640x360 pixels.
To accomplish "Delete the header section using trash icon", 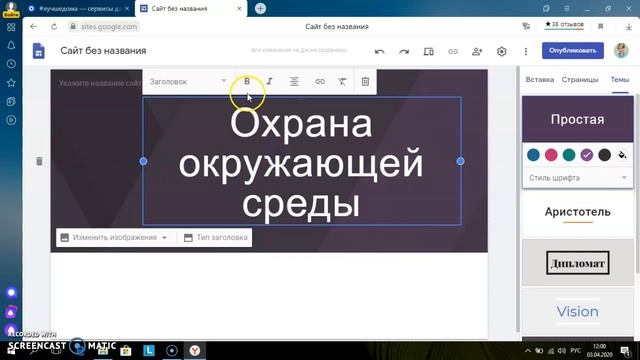I will coord(39,161).
